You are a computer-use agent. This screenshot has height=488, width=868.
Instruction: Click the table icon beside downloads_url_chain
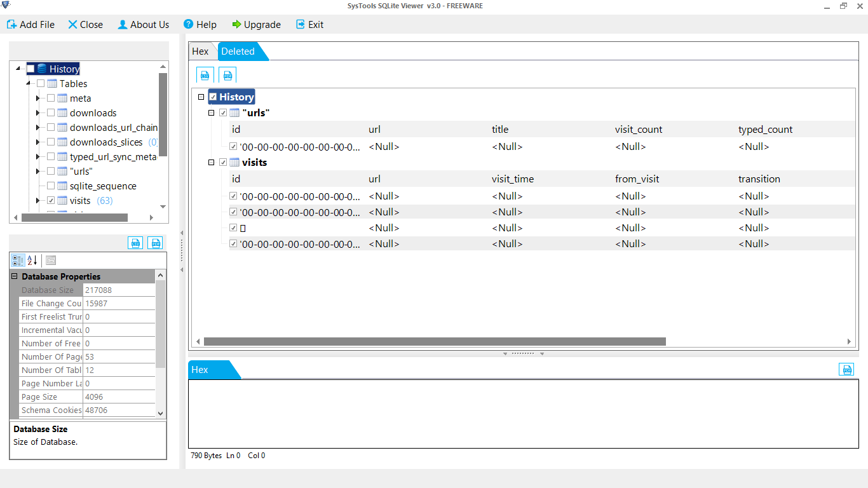click(62, 127)
